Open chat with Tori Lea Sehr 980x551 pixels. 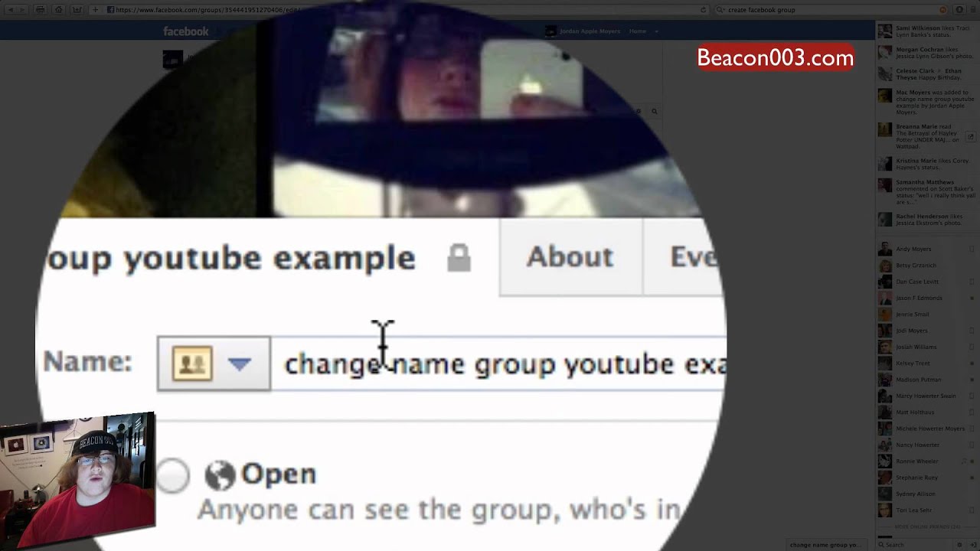pyautogui.click(x=927, y=510)
